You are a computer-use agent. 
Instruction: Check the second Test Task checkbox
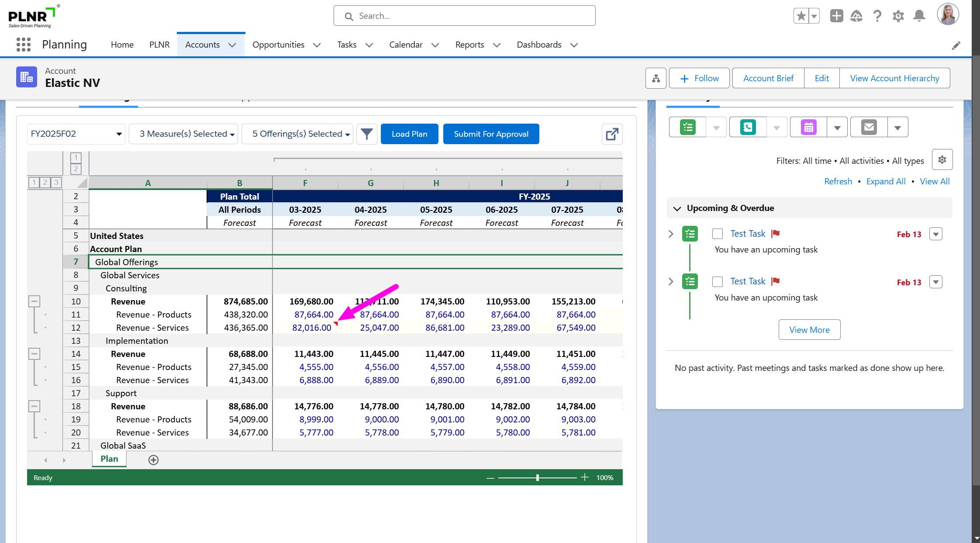[717, 282]
